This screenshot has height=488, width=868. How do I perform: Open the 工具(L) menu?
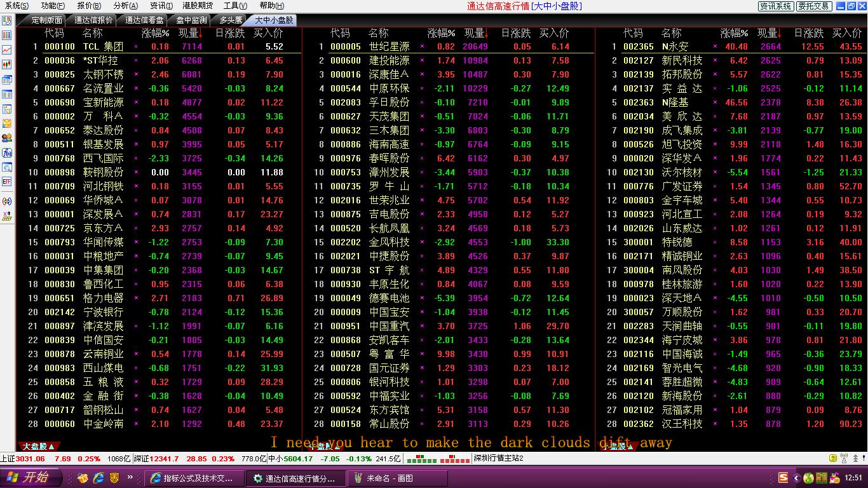236,6
